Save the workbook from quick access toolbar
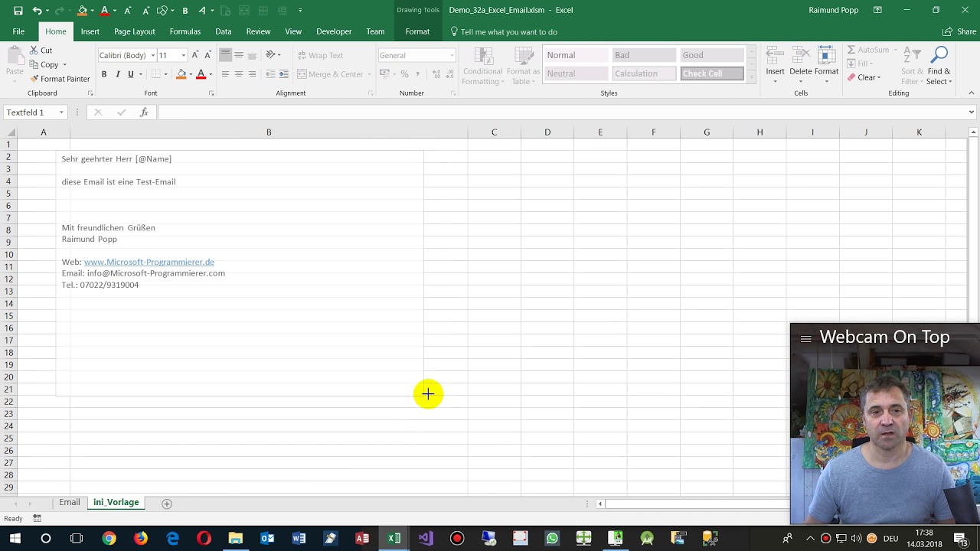Screen dimensions: 980x551 (18, 10)
